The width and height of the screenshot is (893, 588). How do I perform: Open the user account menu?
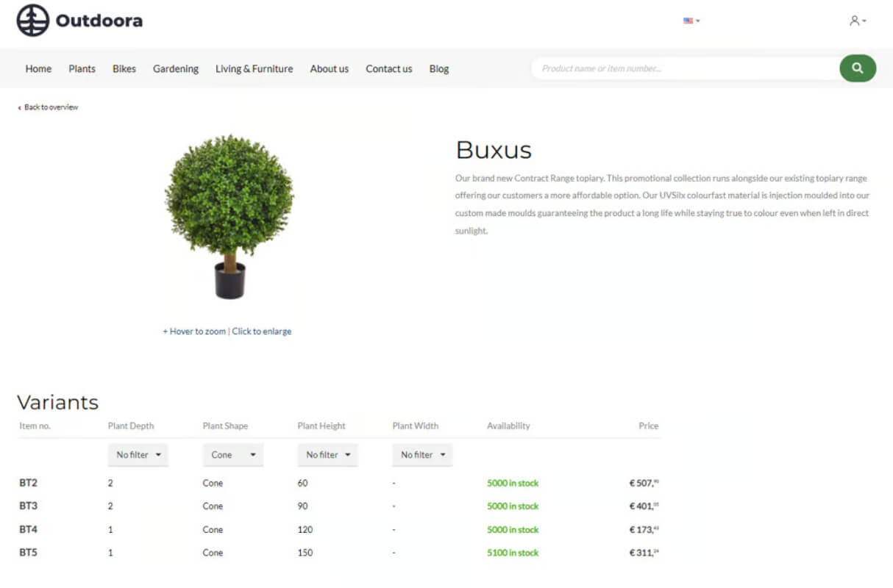click(858, 21)
